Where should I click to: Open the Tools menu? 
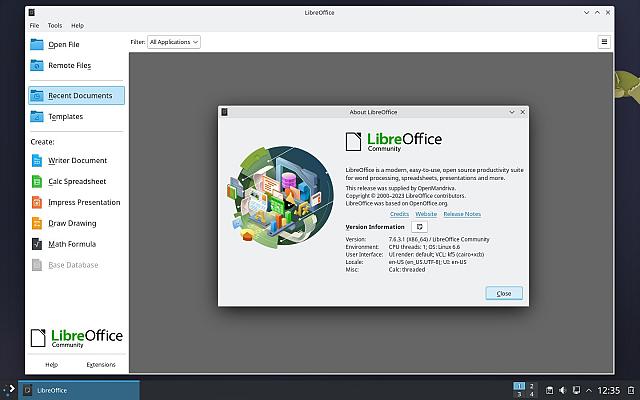pyautogui.click(x=55, y=25)
